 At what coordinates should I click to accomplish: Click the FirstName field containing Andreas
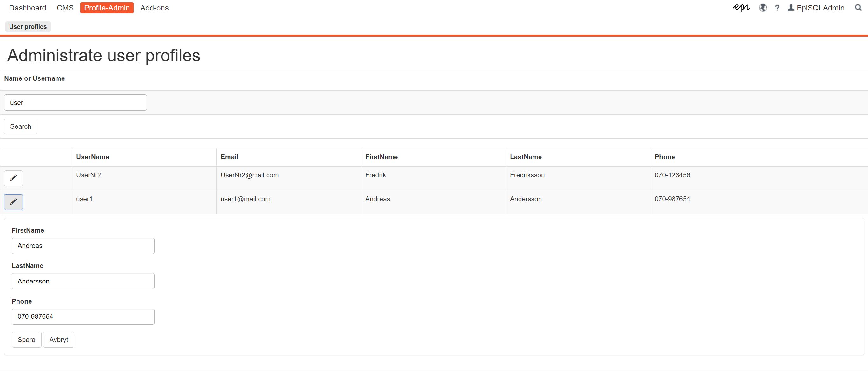[83, 246]
